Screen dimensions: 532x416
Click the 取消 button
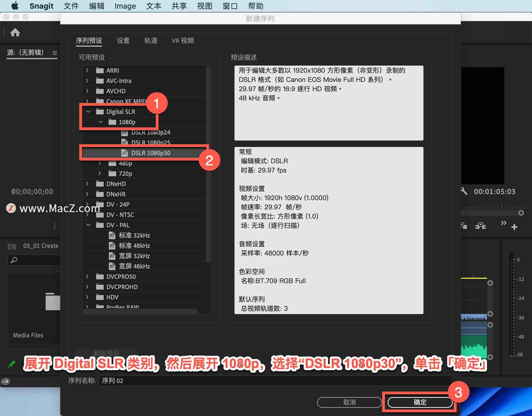click(x=349, y=402)
